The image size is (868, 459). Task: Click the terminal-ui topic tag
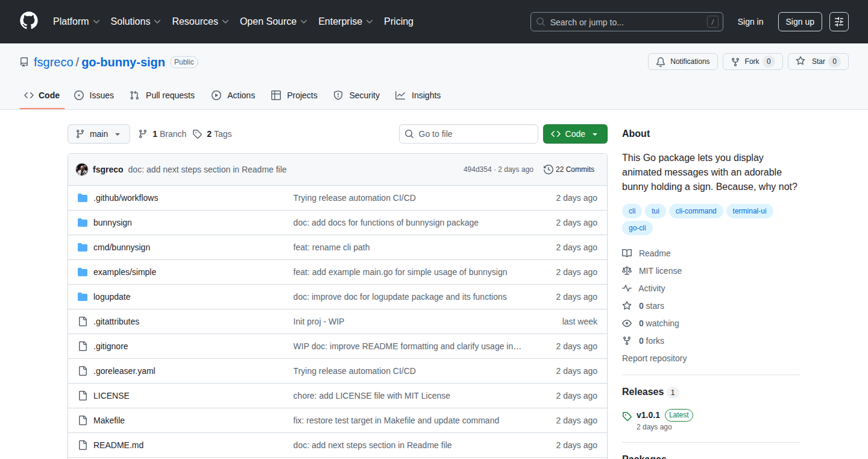[x=750, y=211]
